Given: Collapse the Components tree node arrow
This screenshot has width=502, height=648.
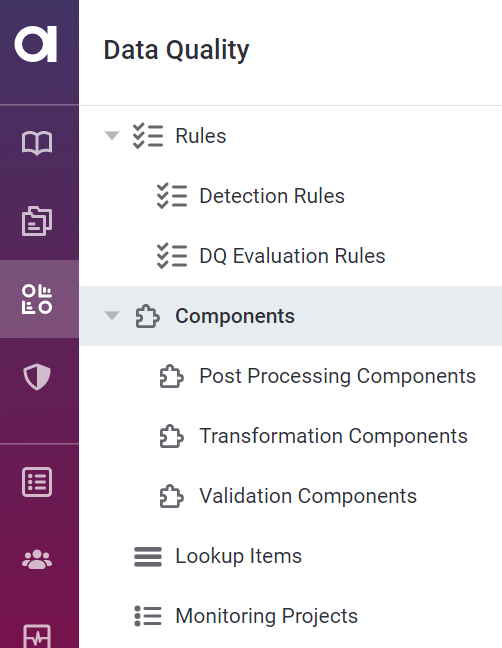Looking at the screenshot, I should coord(112,316).
